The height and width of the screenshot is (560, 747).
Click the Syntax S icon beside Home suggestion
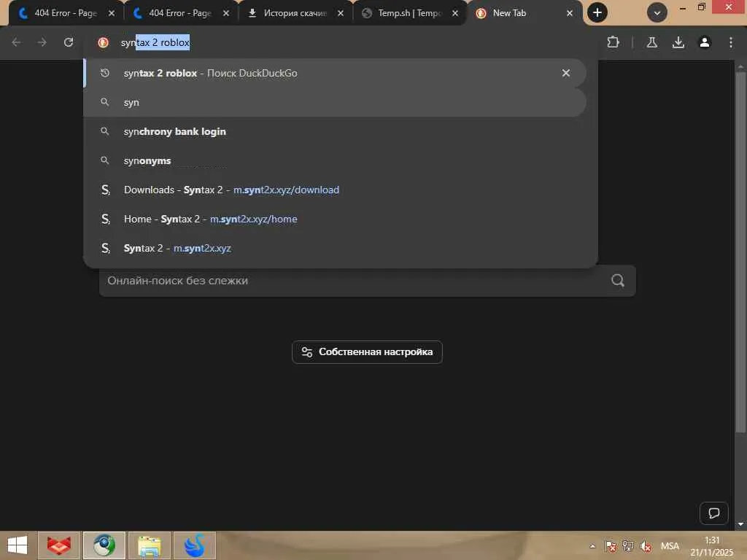pos(105,219)
